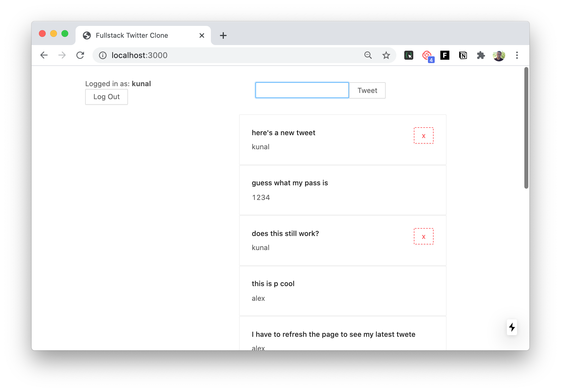Delete the "here's a new tweet" post
This screenshot has height=392, width=561.
click(x=423, y=136)
